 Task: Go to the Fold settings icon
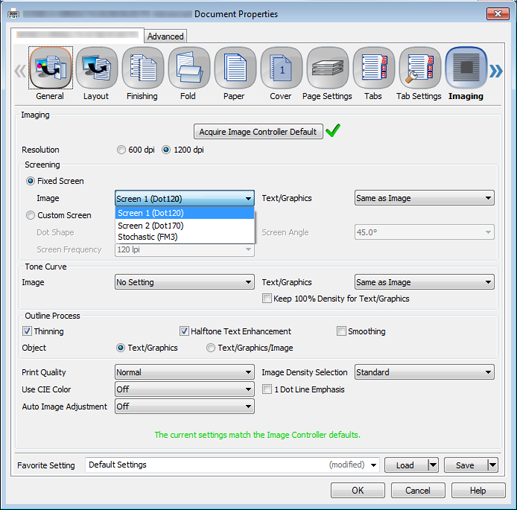(189, 68)
